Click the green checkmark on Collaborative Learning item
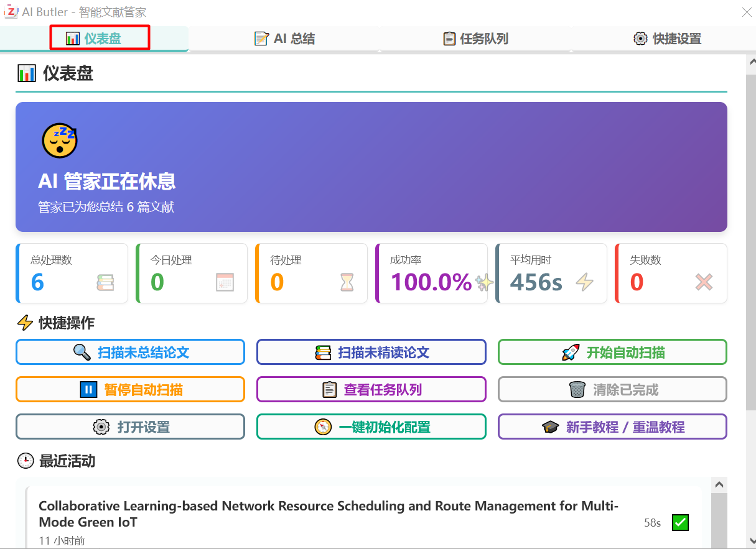756x549 pixels. click(680, 522)
